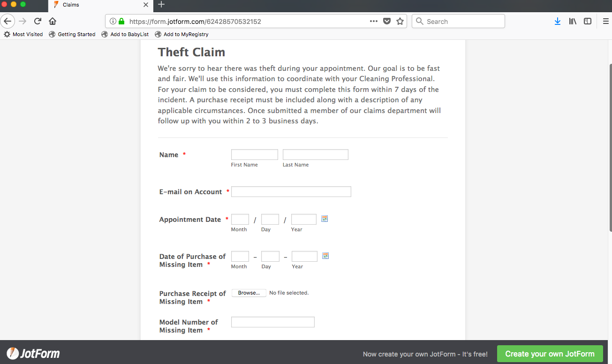Click the green padlock security icon

pos(121,21)
